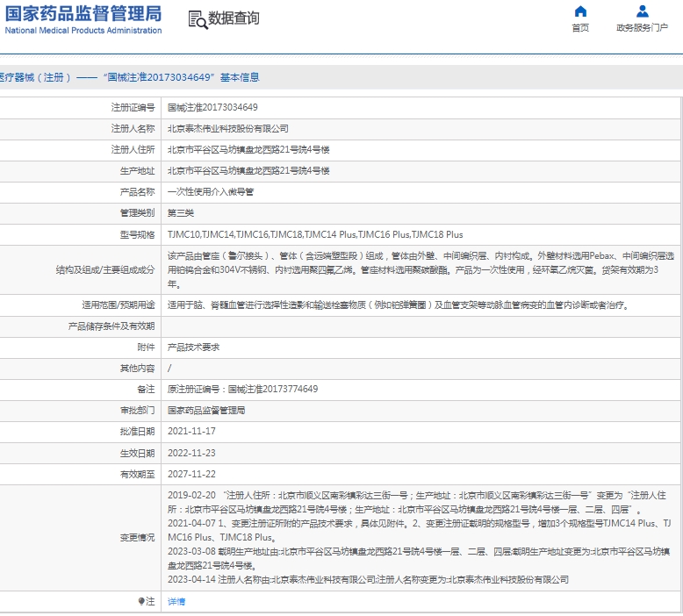Open 政务服务门户 text link

pos(642,28)
